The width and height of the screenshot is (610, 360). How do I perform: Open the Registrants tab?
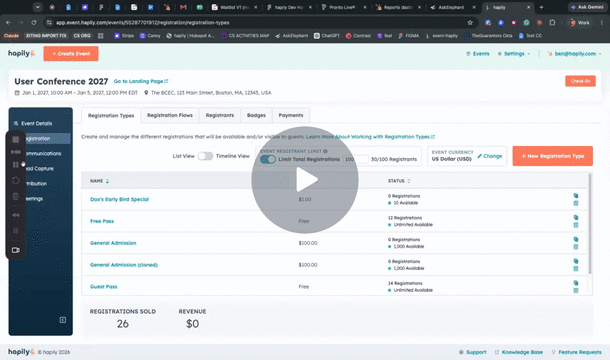tap(220, 115)
